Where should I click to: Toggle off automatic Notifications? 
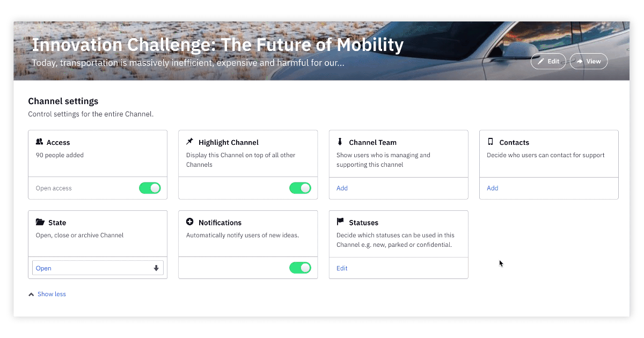[300, 268]
